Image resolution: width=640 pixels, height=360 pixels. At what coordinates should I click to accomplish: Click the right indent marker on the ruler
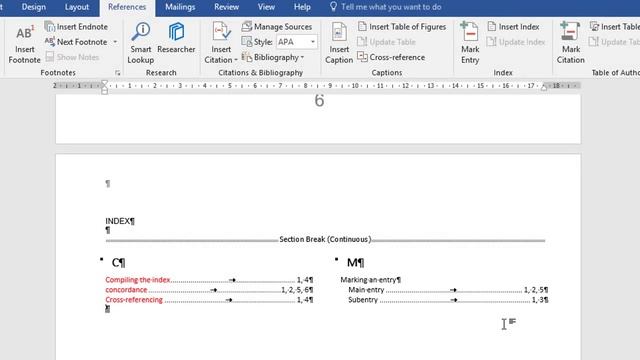(544, 87)
